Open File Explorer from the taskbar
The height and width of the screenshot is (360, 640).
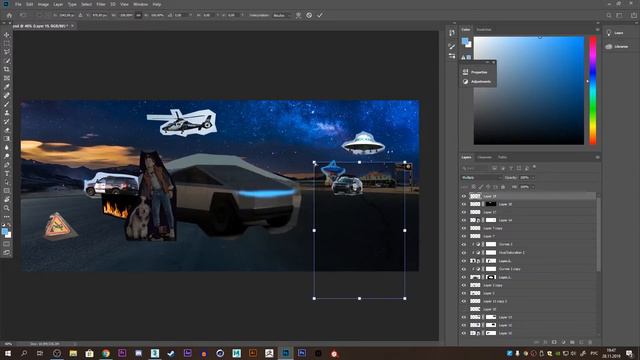[73, 353]
